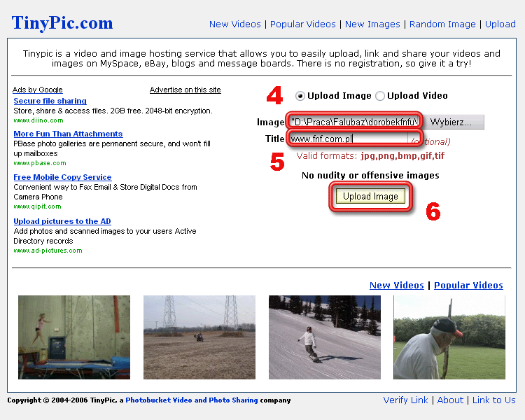The image size is (525, 420).
Task: Click the 'Valid formats: jpg,png,bmp,gif,tif' text
Action: coord(370,156)
